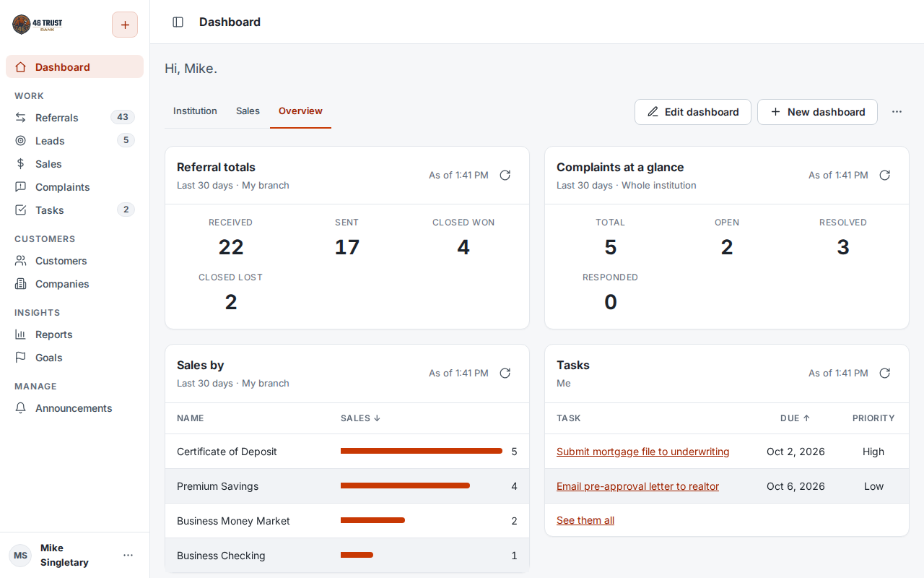Screen dimensions: 924x578
Task: Open the dashboard more options ellipsis
Action: tap(897, 112)
